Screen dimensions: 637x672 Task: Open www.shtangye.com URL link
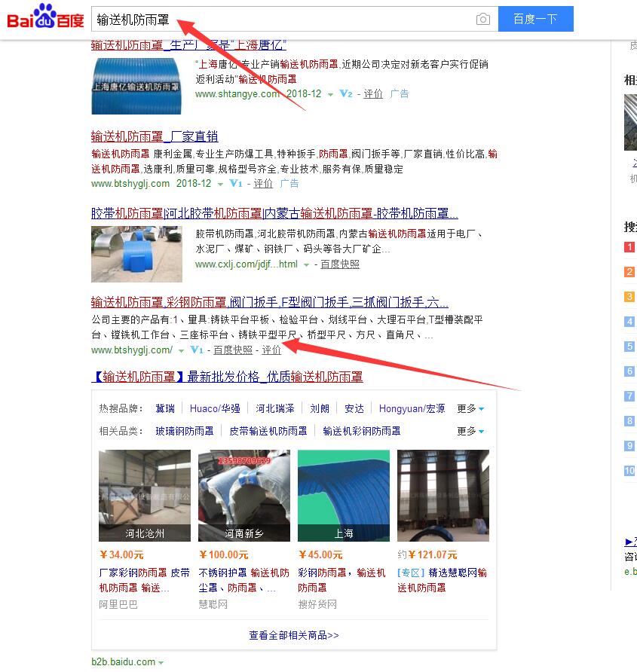237,94
